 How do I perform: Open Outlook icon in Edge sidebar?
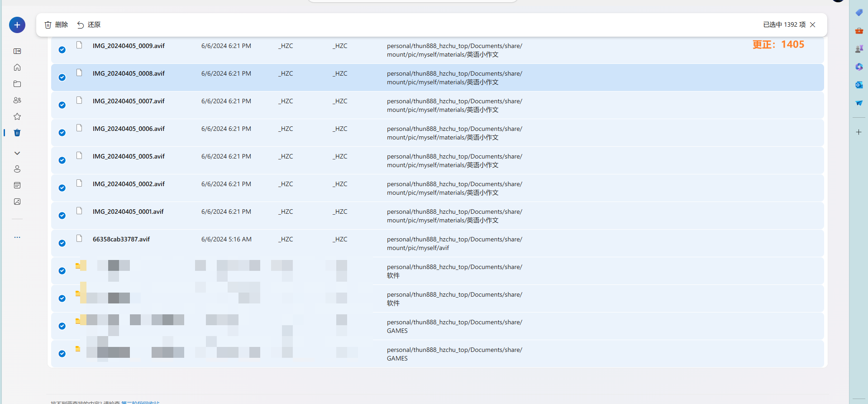859,85
